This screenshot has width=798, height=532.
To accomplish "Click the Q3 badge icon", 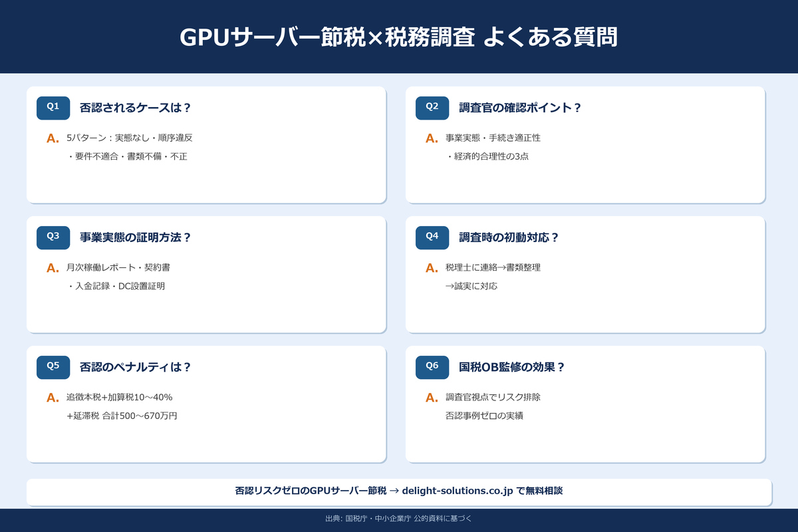I will click(x=53, y=237).
